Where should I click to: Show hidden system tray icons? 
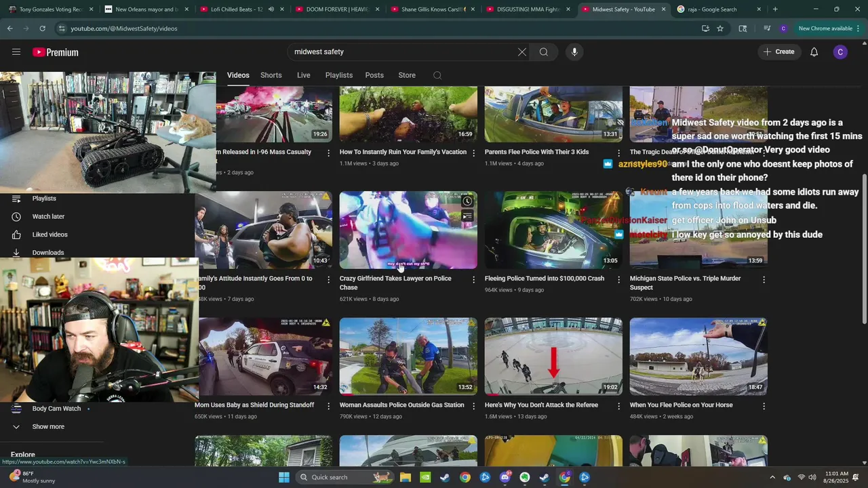tap(772, 477)
